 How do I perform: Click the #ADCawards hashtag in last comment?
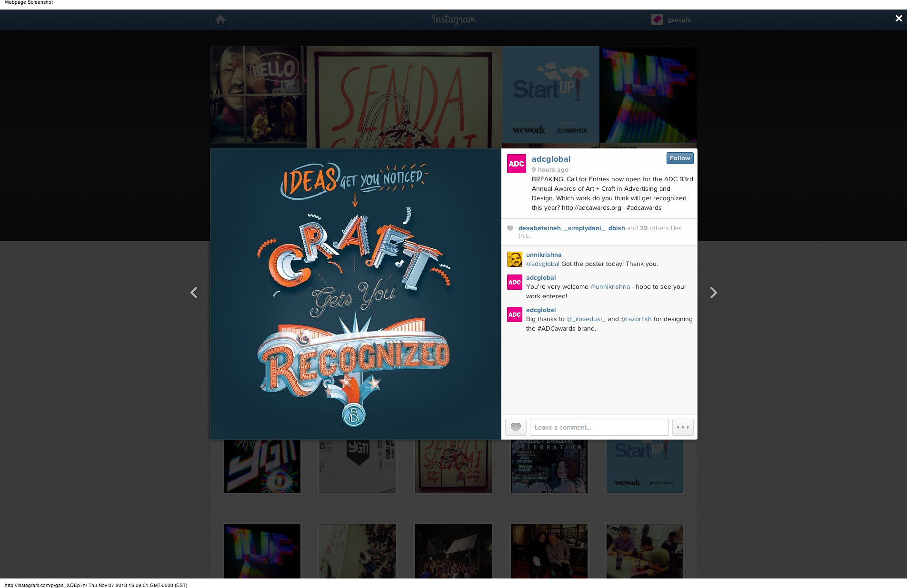[x=556, y=329]
